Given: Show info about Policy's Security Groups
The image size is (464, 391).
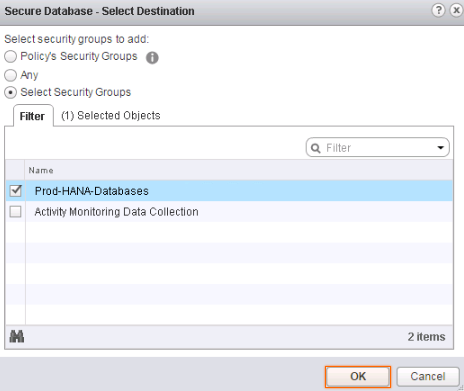Looking at the screenshot, I should [x=152, y=57].
